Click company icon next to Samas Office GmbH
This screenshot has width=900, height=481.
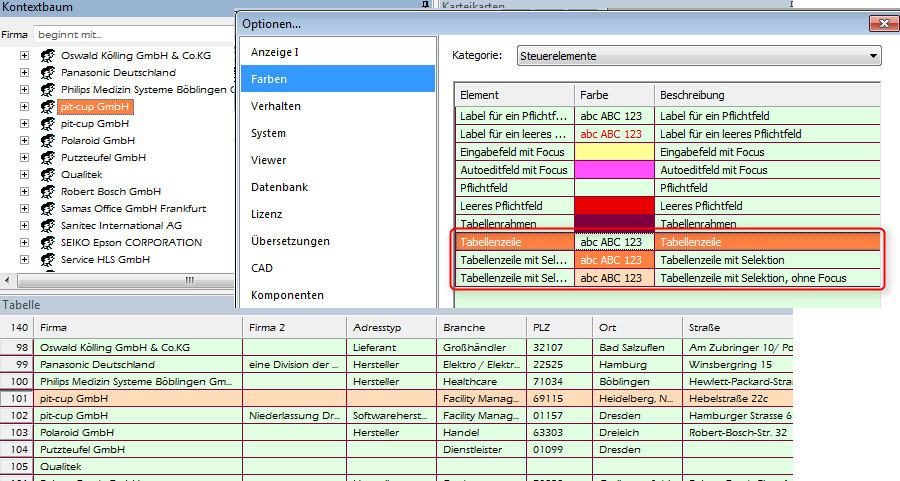(48, 209)
